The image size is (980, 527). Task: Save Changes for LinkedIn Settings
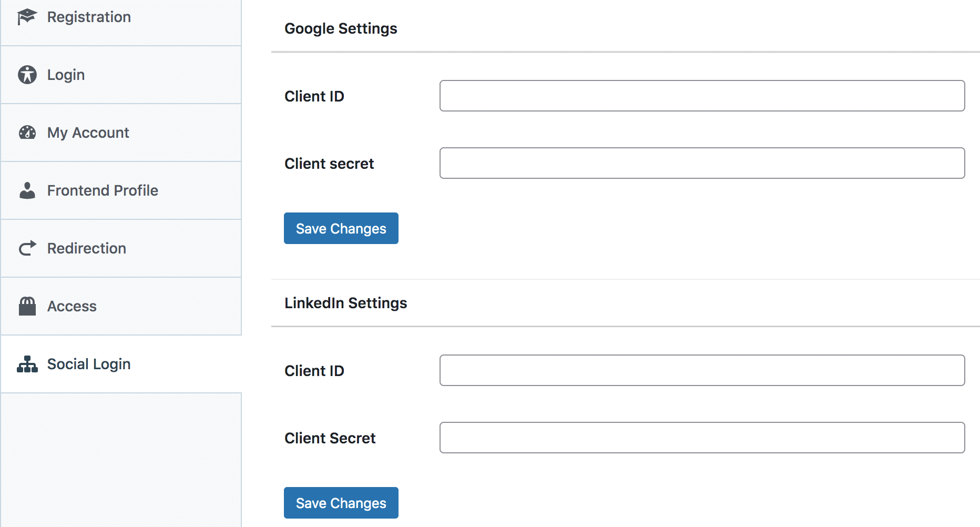[x=341, y=503]
